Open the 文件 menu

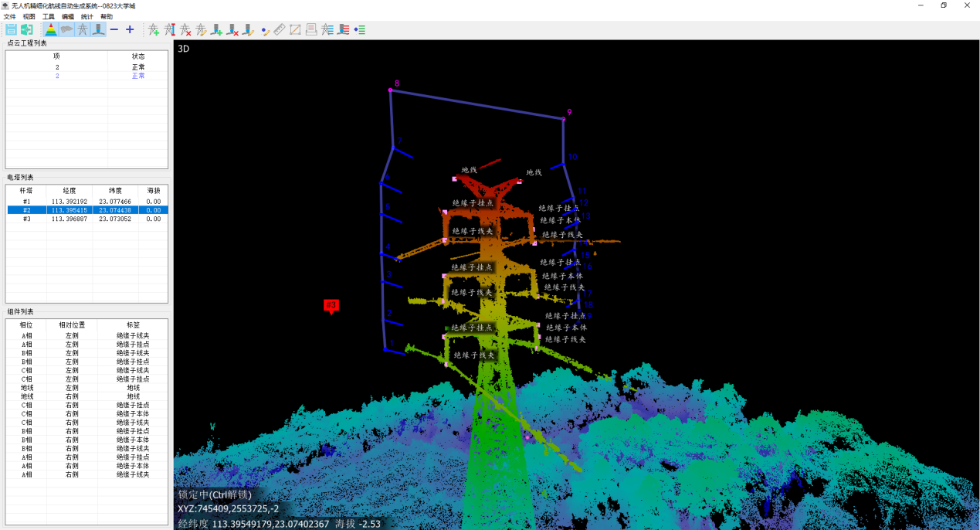coord(9,16)
